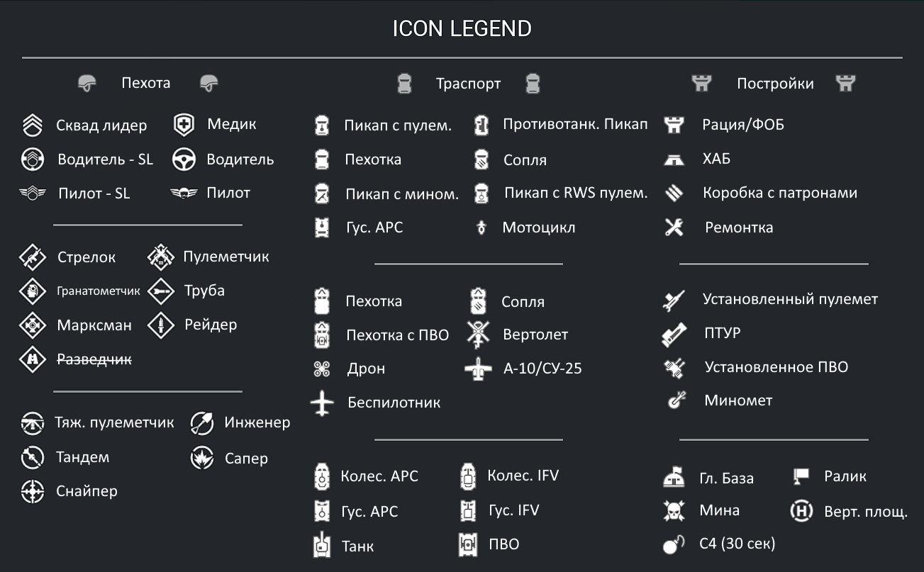Click the Инженер shovel icon

pos(202,423)
